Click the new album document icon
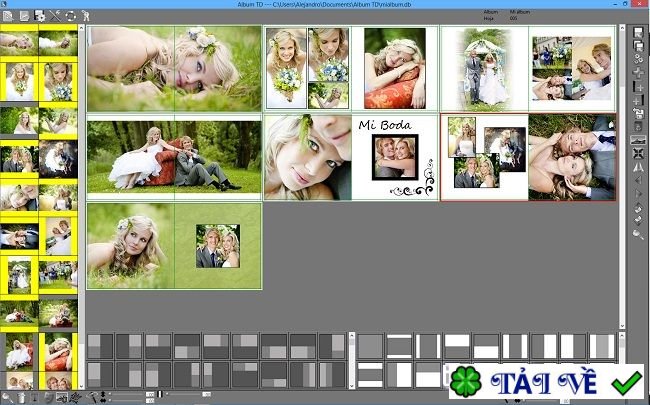The width and height of the screenshot is (650, 405). coord(8,16)
